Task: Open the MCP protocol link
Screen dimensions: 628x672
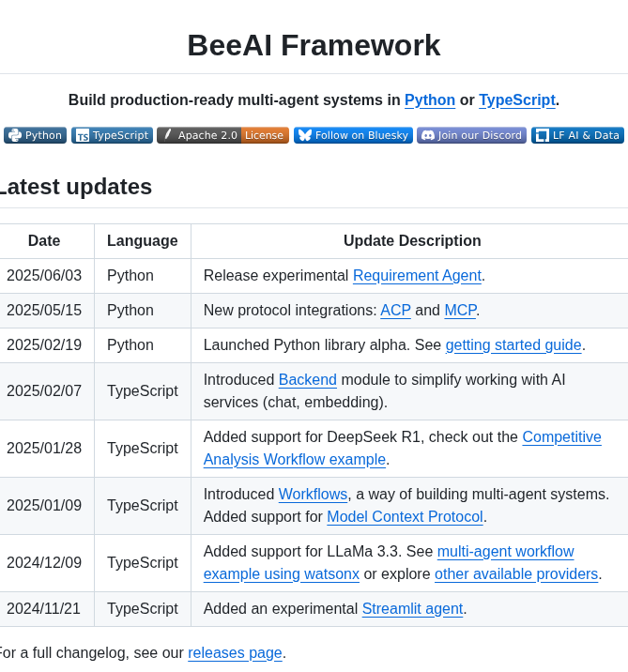Action: click(x=460, y=311)
